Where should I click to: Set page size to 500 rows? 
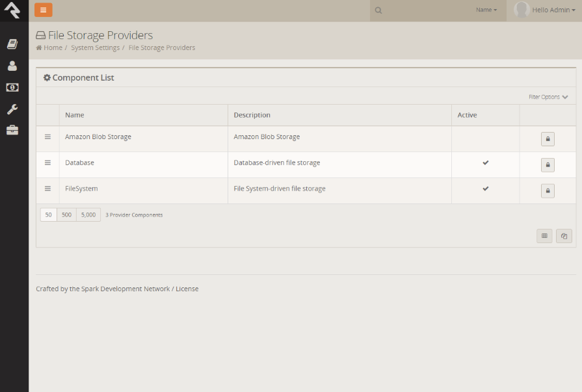66,215
